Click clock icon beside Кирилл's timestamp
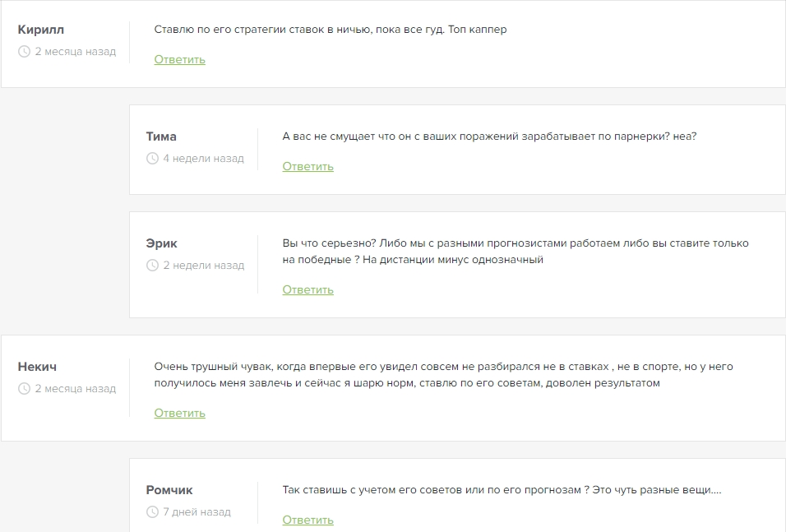 (x=24, y=52)
